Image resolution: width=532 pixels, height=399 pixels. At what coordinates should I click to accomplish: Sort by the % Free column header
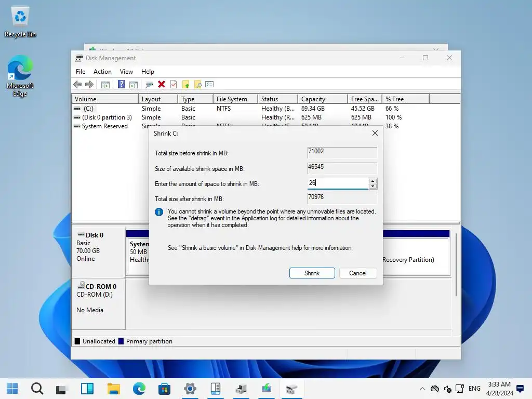coord(406,99)
